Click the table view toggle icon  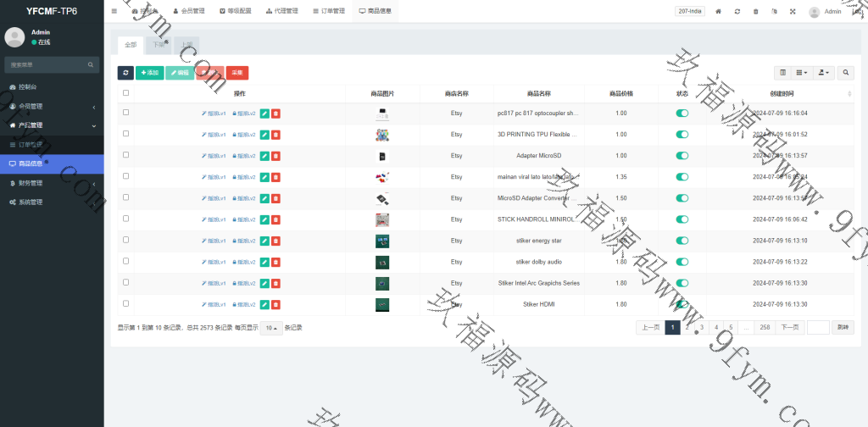click(x=783, y=73)
